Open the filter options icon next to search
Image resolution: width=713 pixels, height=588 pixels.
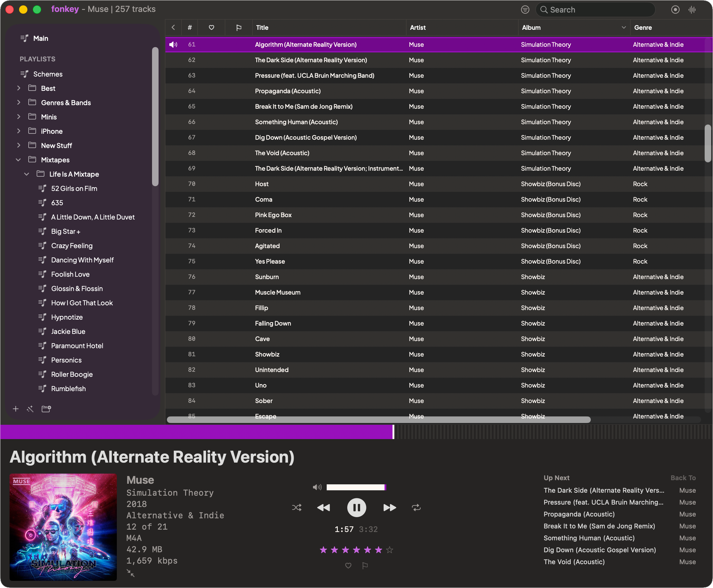(x=525, y=10)
